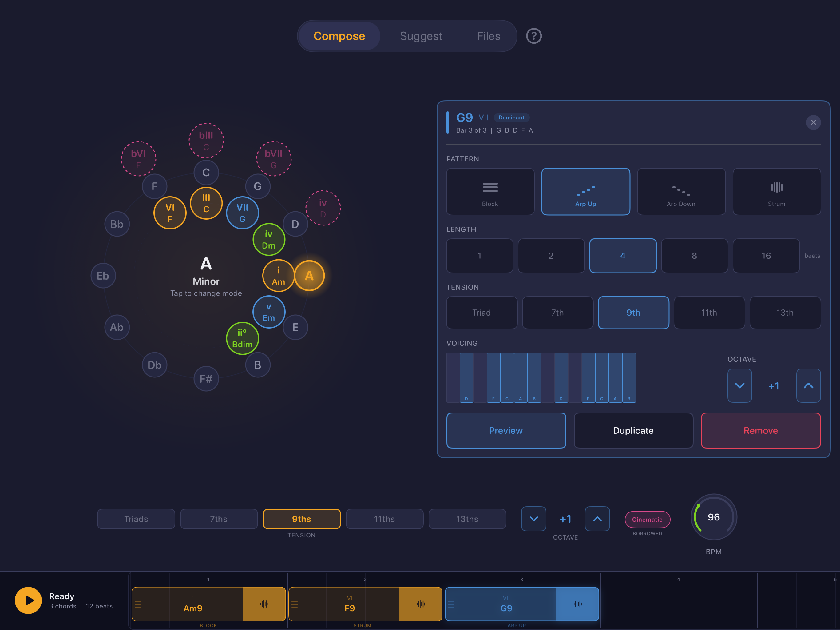Image resolution: width=840 pixels, height=630 pixels.
Task: Lower chord voicing octave with down chevron
Action: point(739,385)
